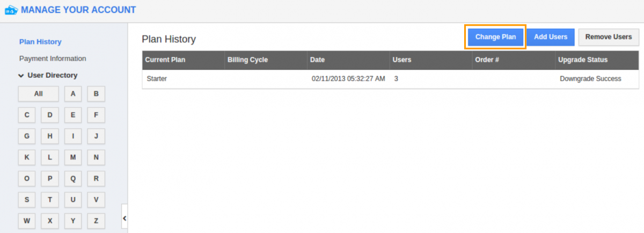This screenshot has width=644, height=233.
Task: Select letter M in user directory
Action: pos(73,157)
